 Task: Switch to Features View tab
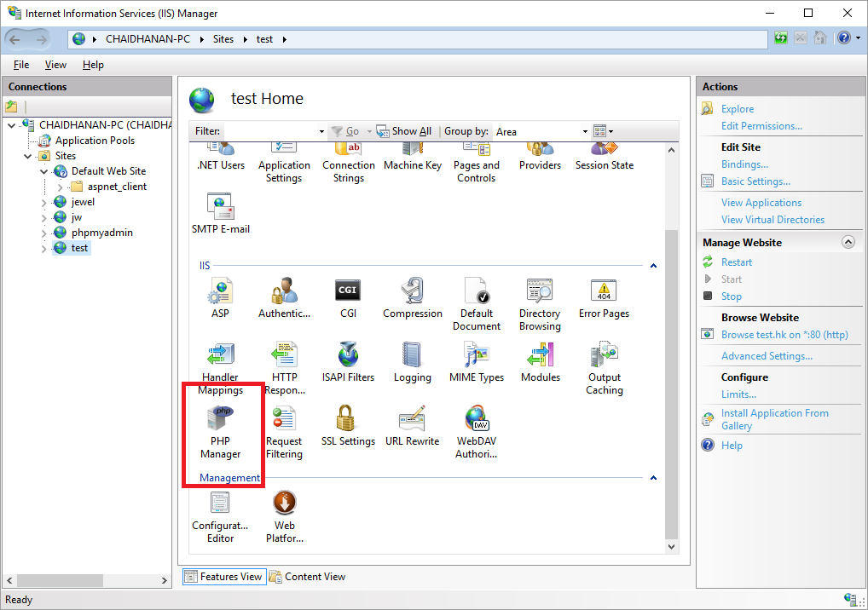224,576
